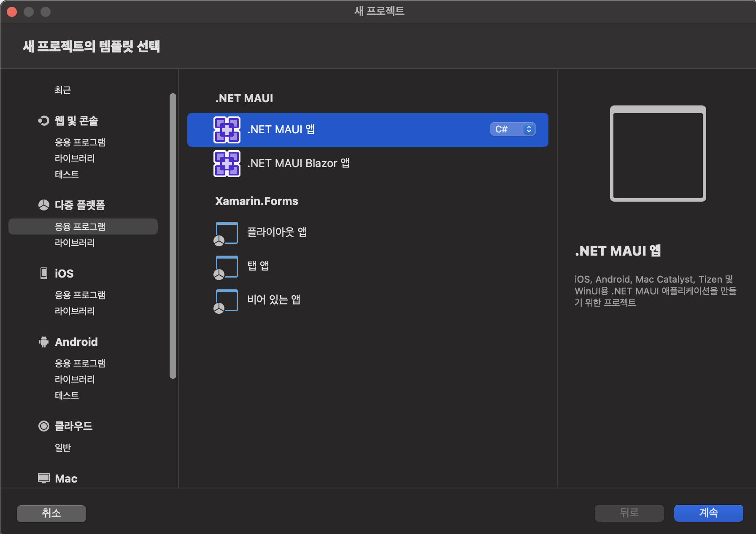Select 응용 프로그램 under 다중 플랫폼
This screenshot has height=534, width=756.
tap(83, 227)
